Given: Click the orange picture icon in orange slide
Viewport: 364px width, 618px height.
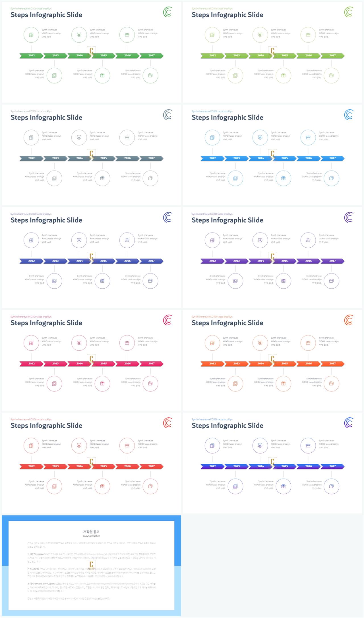Looking at the screenshot, I should pyautogui.click(x=235, y=383).
